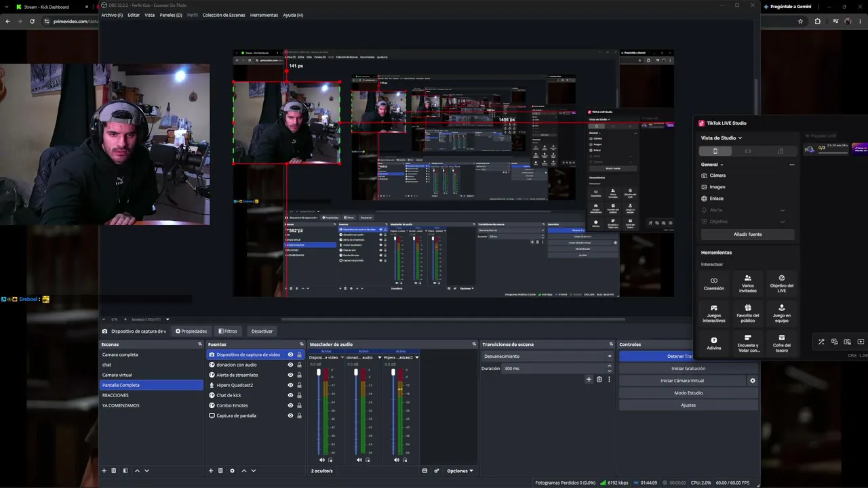Open Propiedades of the selected source
This screenshot has height=488, width=868.
pyautogui.click(x=191, y=331)
